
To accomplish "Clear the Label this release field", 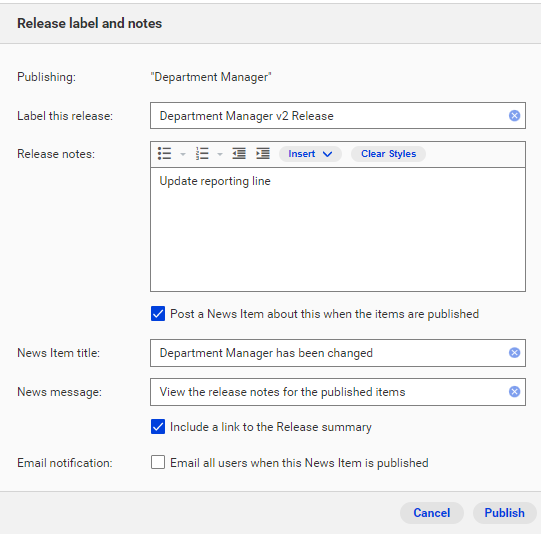I will pos(514,116).
